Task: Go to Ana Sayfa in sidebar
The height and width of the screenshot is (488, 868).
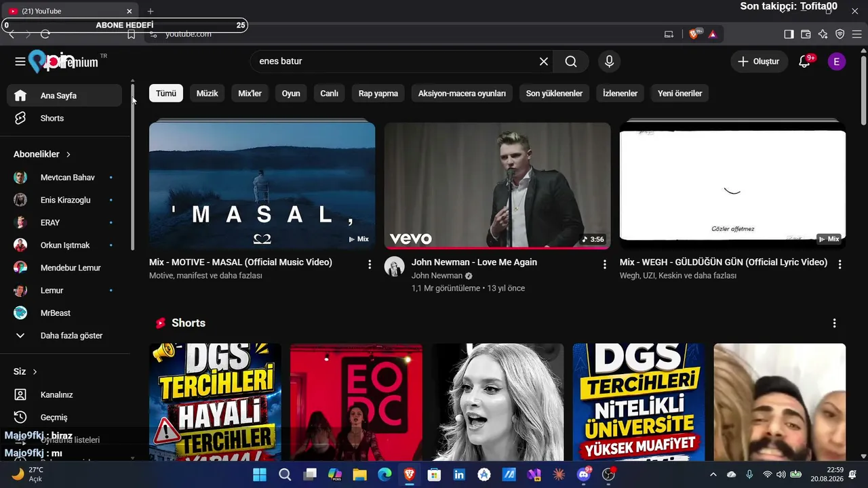Action: [x=64, y=96]
